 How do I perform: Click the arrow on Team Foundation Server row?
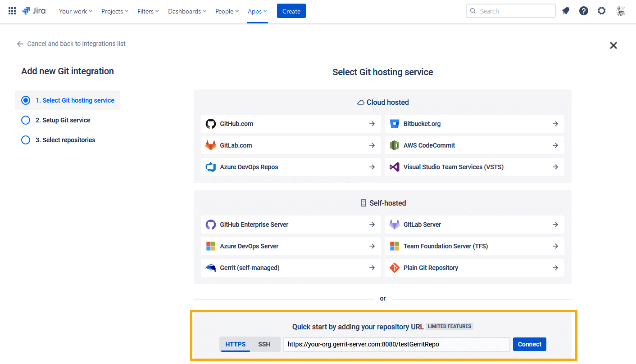point(555,246)
